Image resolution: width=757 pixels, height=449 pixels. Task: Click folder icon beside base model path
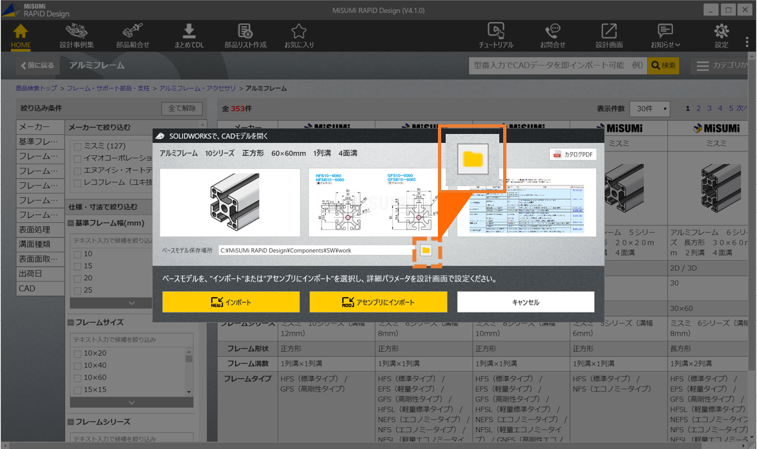pyautogui.click(x=426, y=251)
